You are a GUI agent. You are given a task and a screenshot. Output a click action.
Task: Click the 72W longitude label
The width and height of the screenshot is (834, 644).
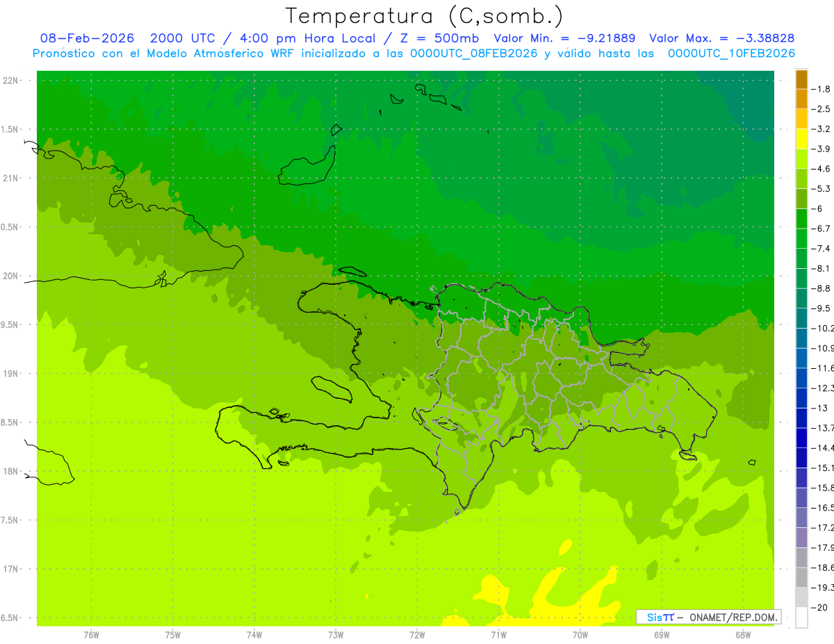click(417, 635)
